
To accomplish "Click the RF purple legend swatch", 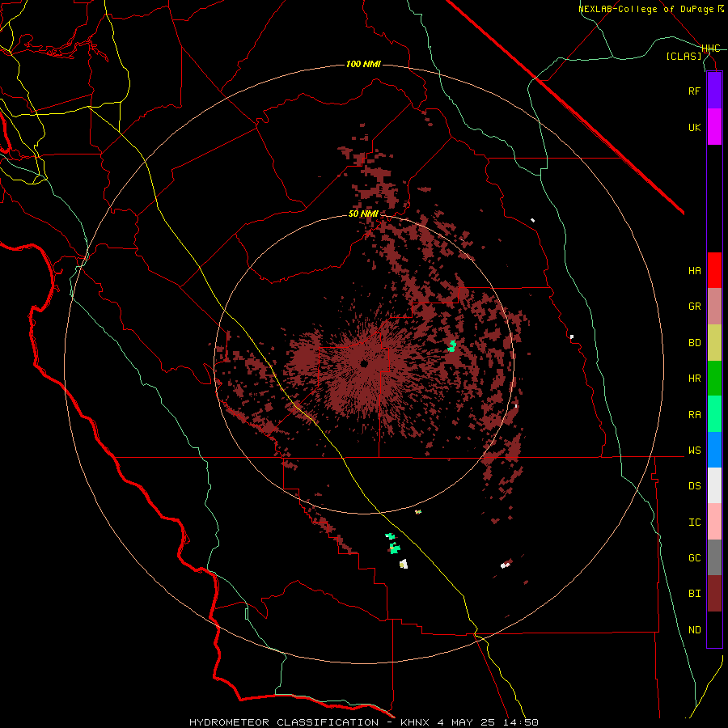I will pos(714,91).
